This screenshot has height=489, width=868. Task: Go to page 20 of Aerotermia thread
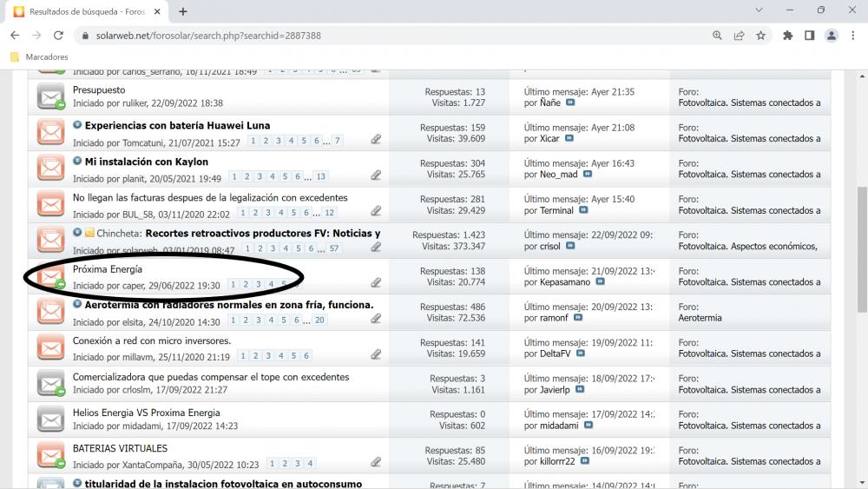click(x=319, y=320)
